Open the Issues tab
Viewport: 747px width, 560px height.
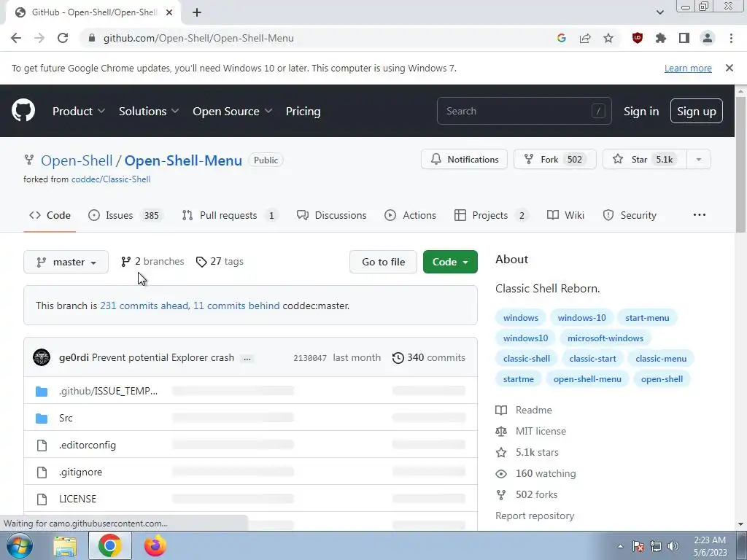click(x=125, y=215)
